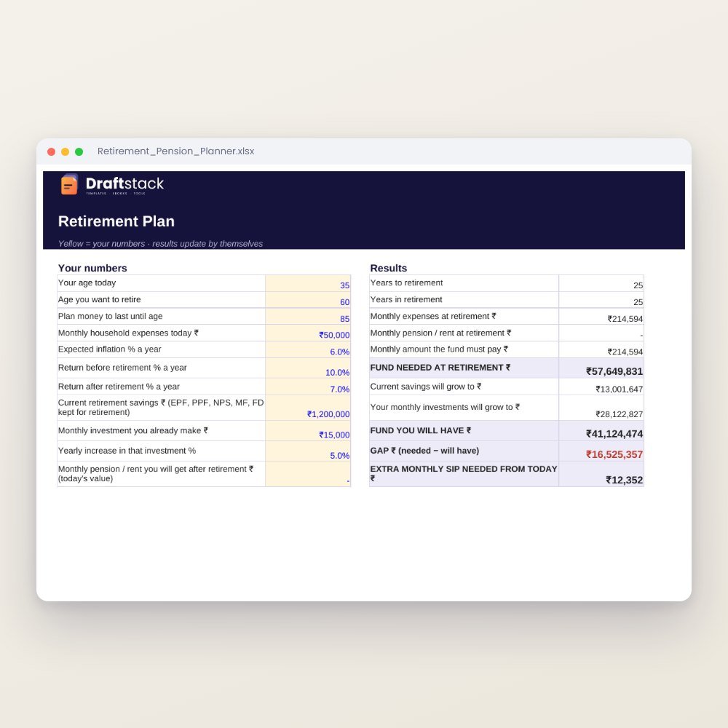The image size is (728, 728).
Task: Edit monthly investment ₹15,000 cell
Action: 308,431
